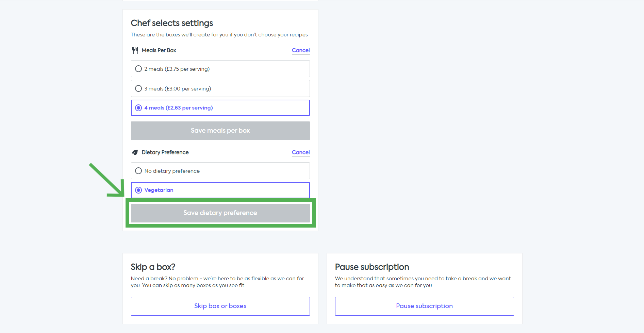
Task: Cancel the Dietary Preference edit
Action: (301, 152)
